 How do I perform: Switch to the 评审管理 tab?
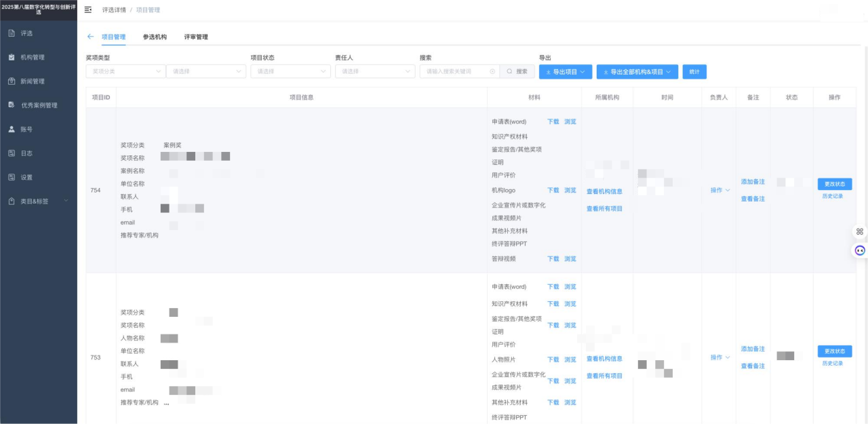[x=196, y=37]
